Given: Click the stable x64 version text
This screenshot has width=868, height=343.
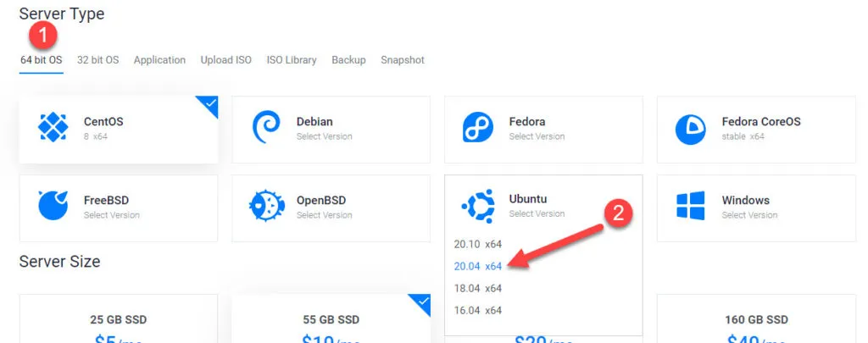Looking at the screenshot, I should click(743, 136).
